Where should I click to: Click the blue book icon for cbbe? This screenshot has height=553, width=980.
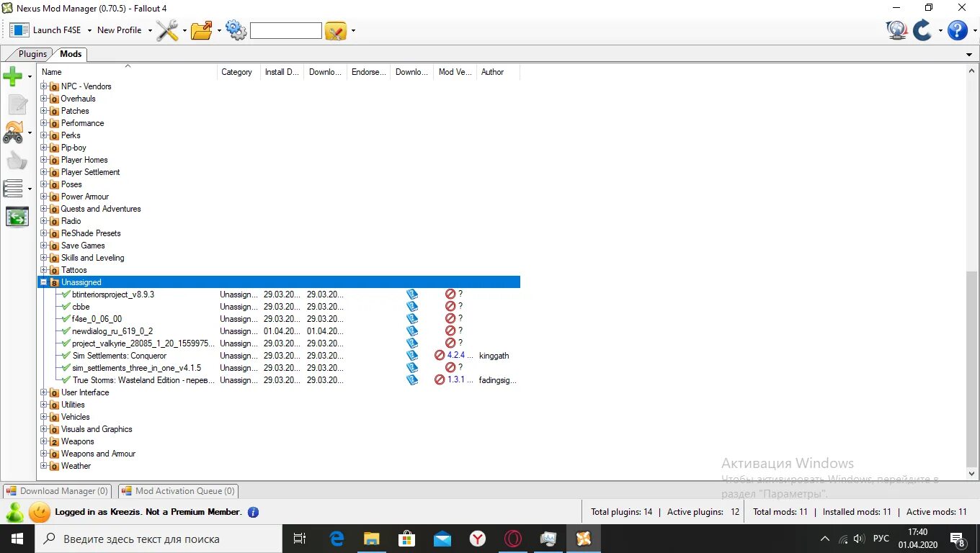click(x=412, y=307)
